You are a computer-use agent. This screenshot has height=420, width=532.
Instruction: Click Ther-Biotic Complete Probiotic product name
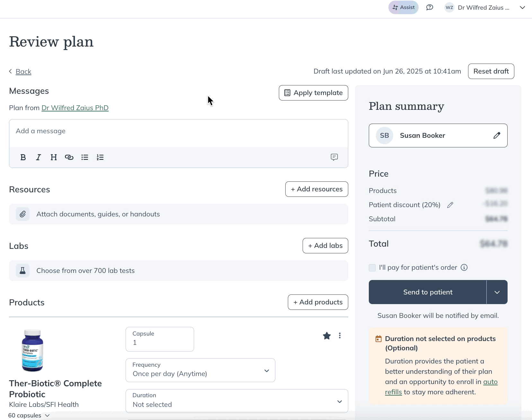[55, 389]
